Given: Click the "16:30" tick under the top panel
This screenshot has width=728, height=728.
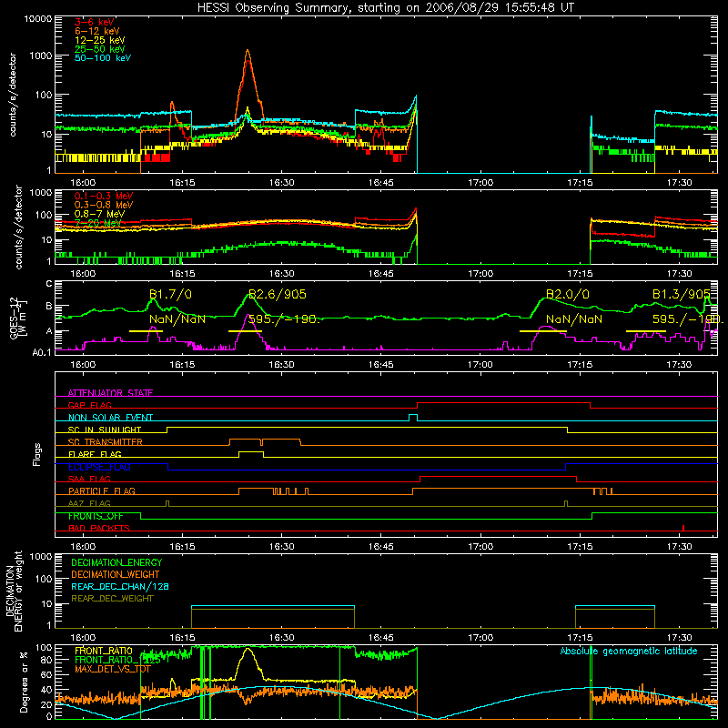Looking at the screenshot, I should click(282, 183).
